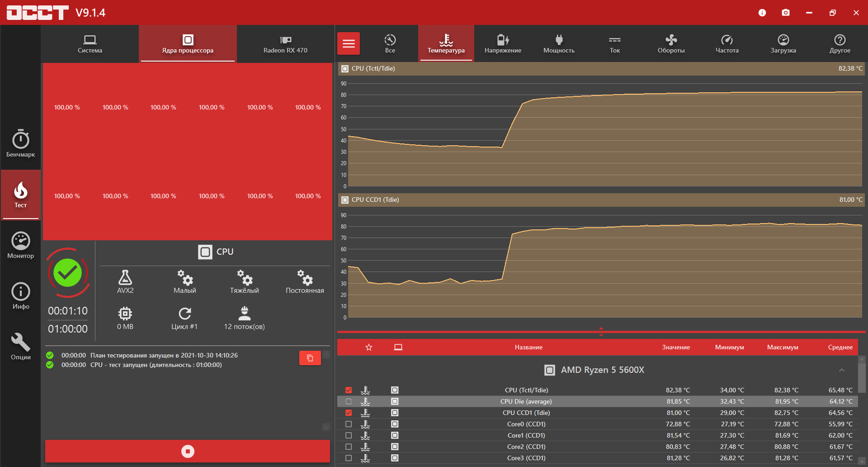This screenshot has width=868, height=467.
Task: Check the Core0 (CCD1) sensor checkbox
Action: coord(349,424)
